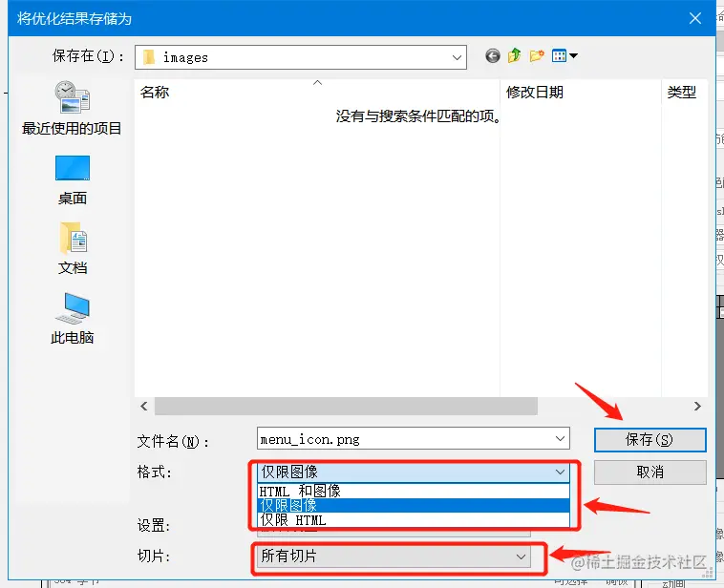The width and height of the screenshot is (724, 588).
Task: Sort by the 类型 column header
Action: [684, 92]
